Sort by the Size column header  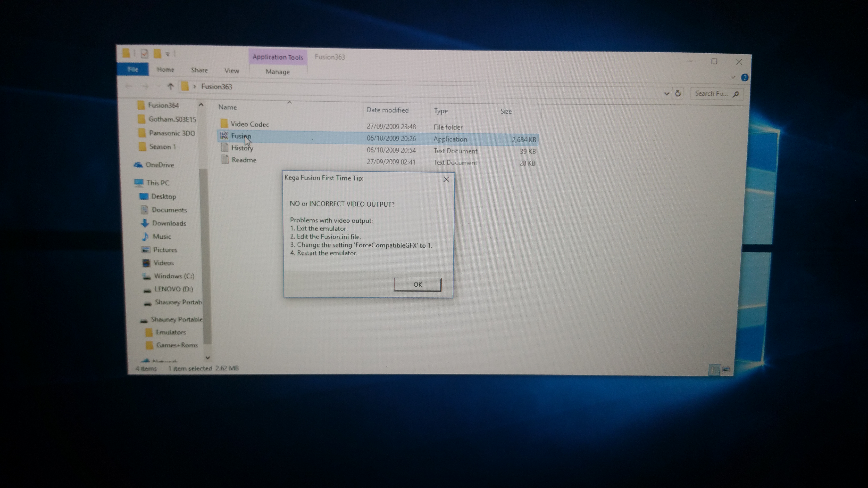pyautogui.click(x=506, y=112)
